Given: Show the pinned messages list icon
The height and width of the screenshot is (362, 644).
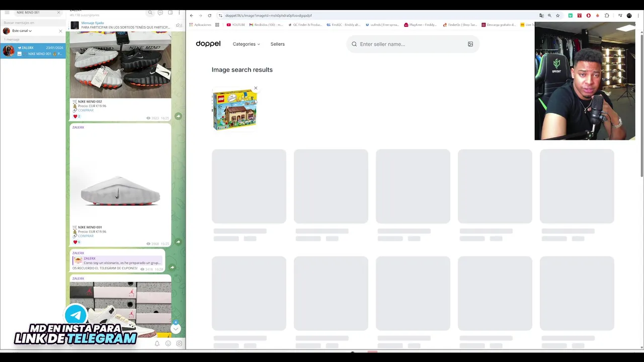Looking at the screenshot, I should 178,25.
